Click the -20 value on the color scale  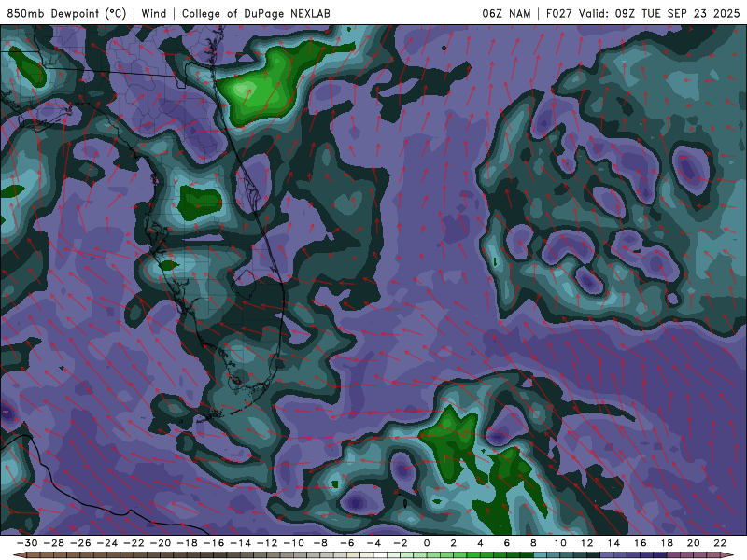(x=160, y=543)
